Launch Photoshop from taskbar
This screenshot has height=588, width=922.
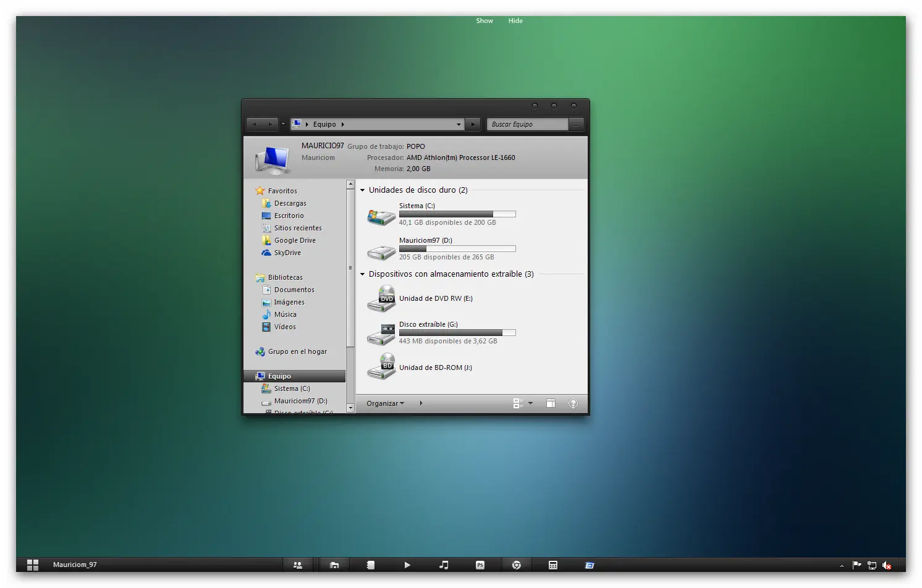480,565
